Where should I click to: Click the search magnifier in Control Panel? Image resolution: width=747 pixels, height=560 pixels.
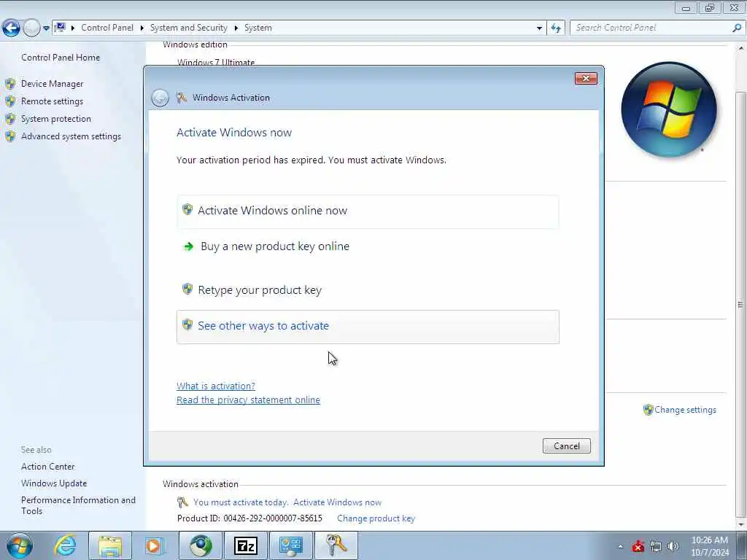[x=737, y=28]
